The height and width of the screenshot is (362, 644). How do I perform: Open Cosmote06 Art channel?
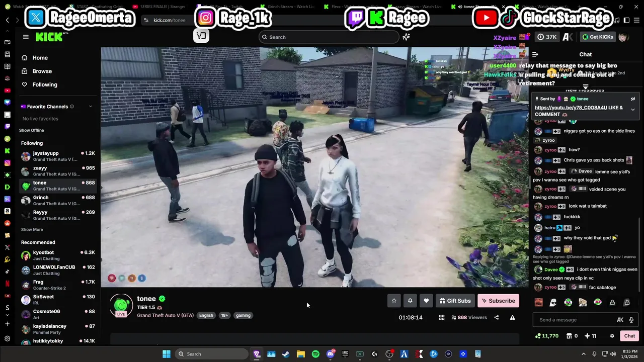(58, 314)
